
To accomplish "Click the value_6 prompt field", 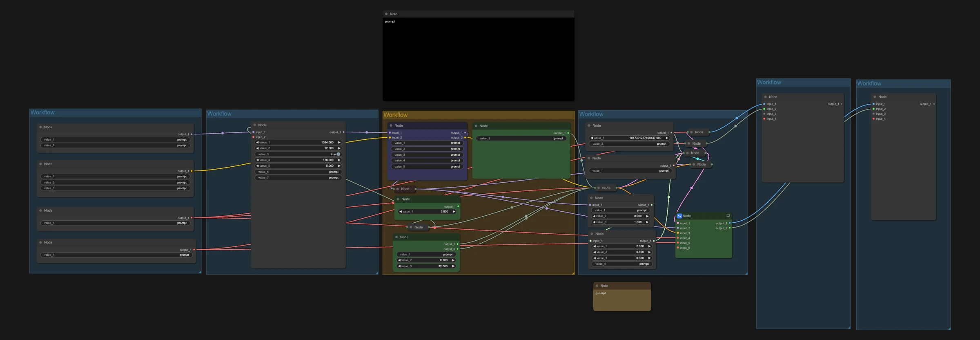I will pos(298,172).
